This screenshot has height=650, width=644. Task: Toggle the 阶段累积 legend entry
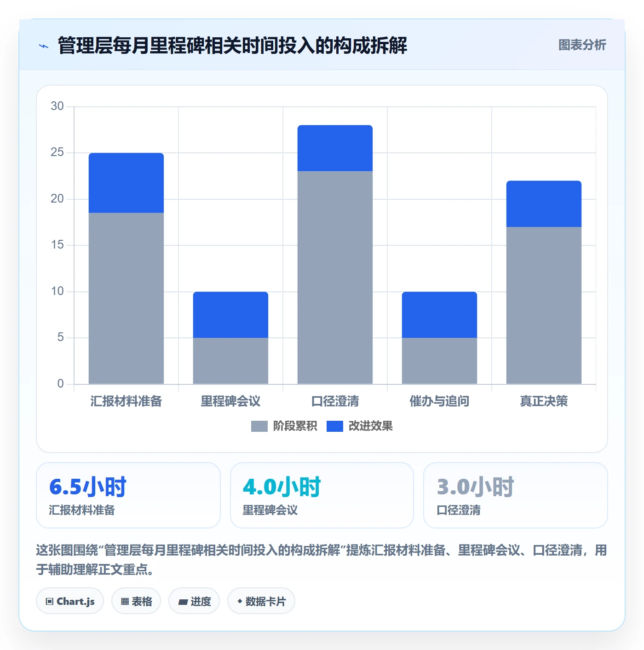pyautogui.click(x=284, y=426)
